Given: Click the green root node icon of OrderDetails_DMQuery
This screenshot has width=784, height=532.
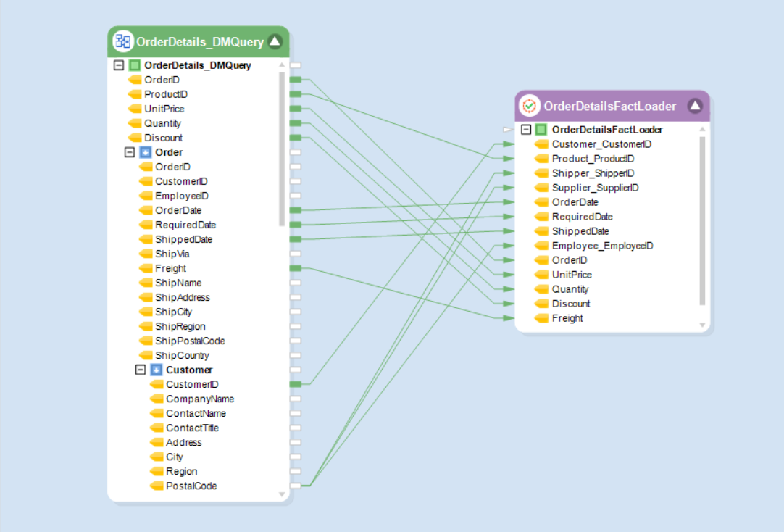Looking at the screenshot, I should click(x=135, y=65).
